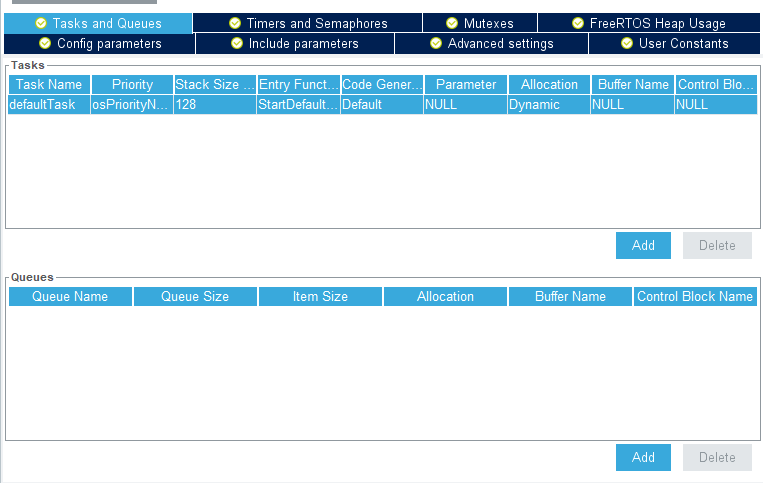The height and width of the screenshot is (483, 763).
Task: Select the Default code generation cell
Action: (382, 105)
